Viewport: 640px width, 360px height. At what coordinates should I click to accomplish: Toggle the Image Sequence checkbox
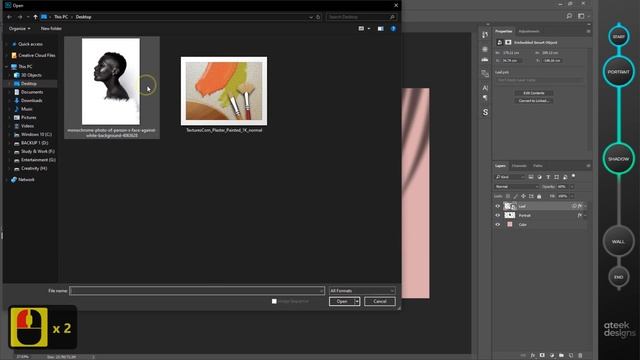[x=274, y=301]
